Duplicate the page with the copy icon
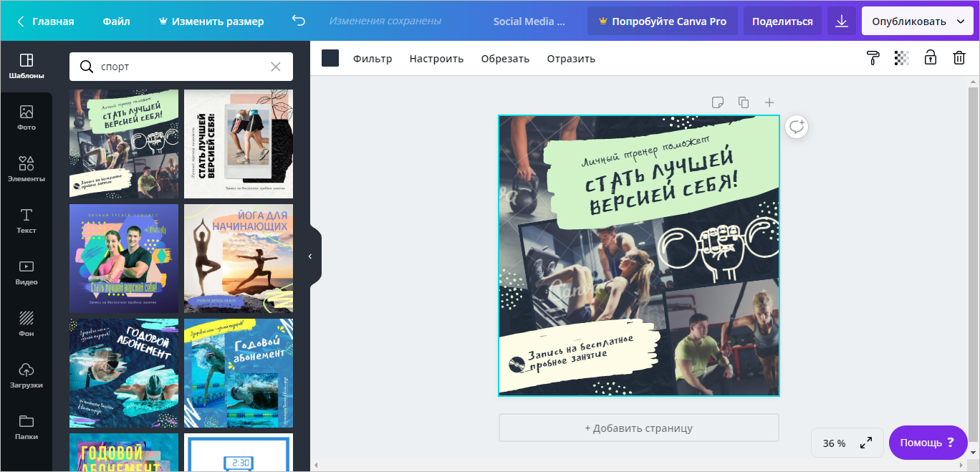980x472 pixels. [744, 102]
